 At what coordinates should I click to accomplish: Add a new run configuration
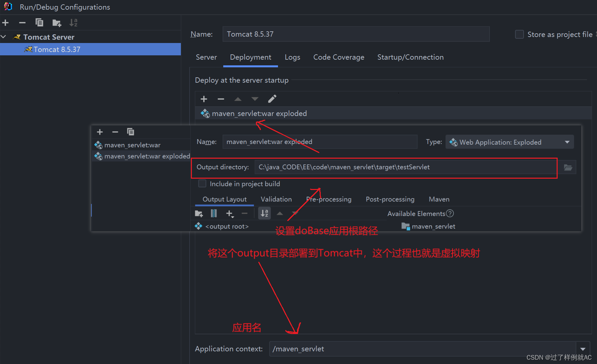(5, 23)
